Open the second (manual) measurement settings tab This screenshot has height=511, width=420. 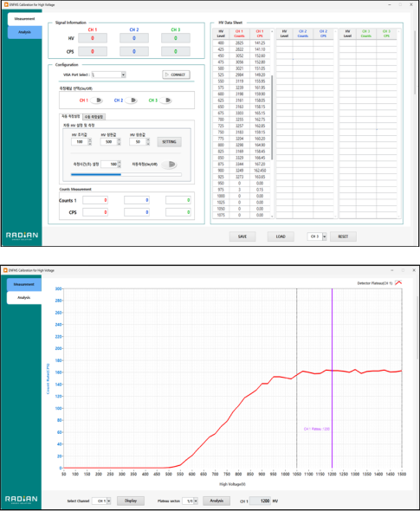94,117
